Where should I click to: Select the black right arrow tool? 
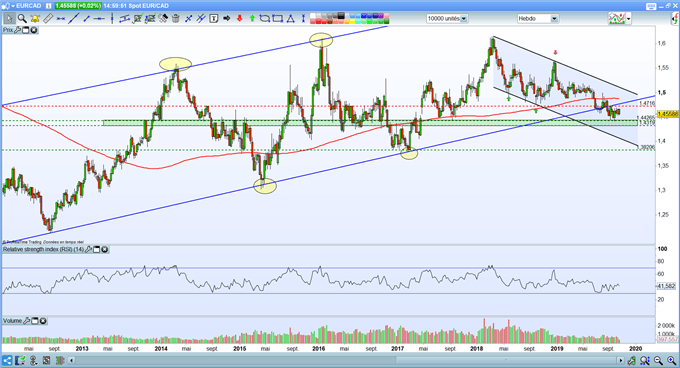tap(226, 19)
